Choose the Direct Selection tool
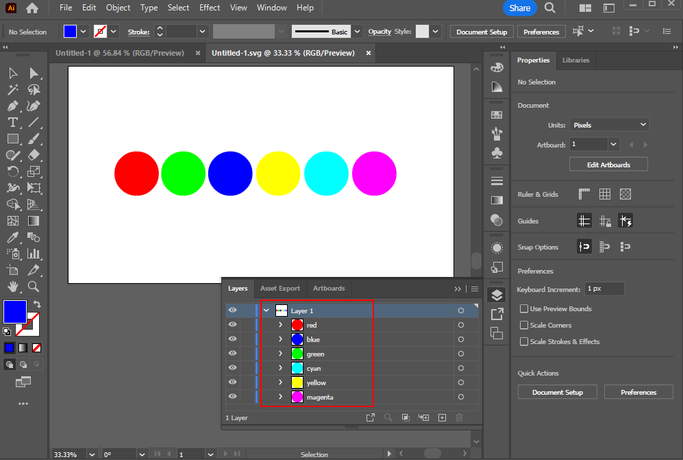Screen dimensions: 683x460 (x=34, y=73)
